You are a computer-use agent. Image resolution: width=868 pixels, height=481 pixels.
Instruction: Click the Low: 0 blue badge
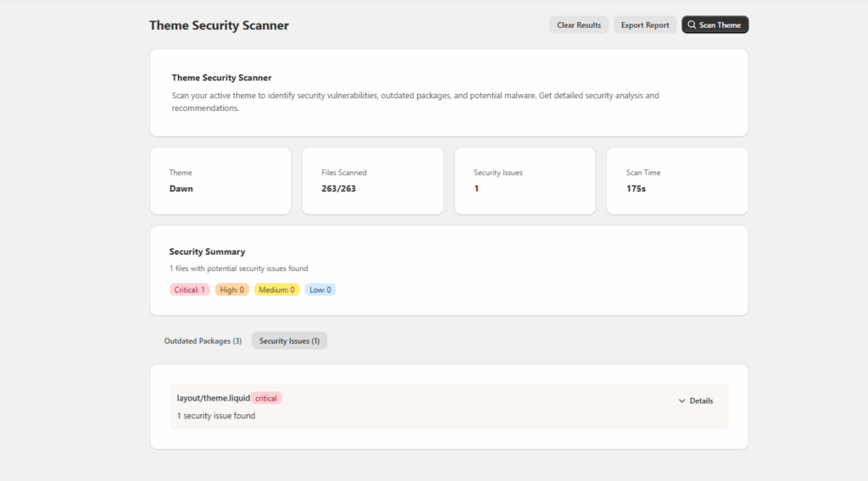(x=320, y=290)
